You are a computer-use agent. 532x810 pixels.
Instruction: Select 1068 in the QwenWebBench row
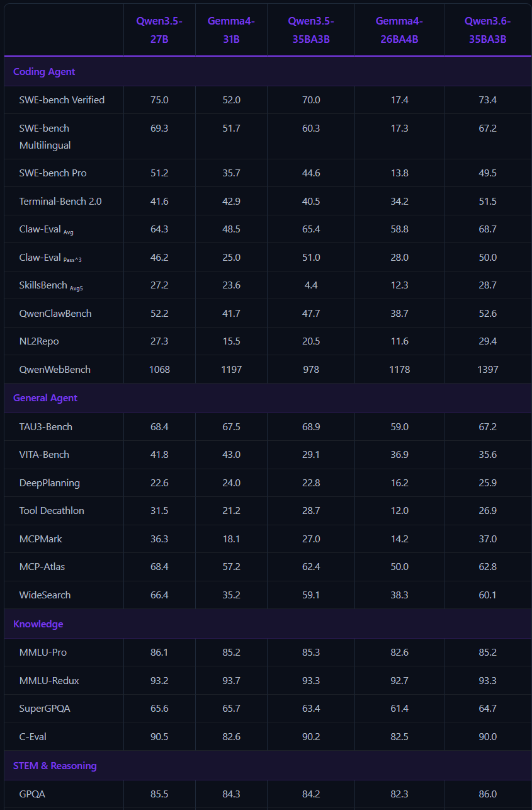tap(159, 370)
